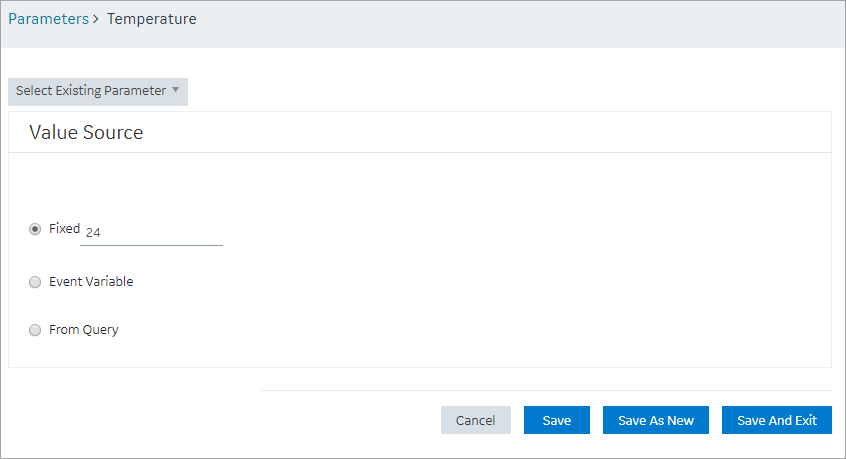Save the parameter settings
Image resolution: width=846 pixels, height=459 pixels.
(x=556, y=420)
